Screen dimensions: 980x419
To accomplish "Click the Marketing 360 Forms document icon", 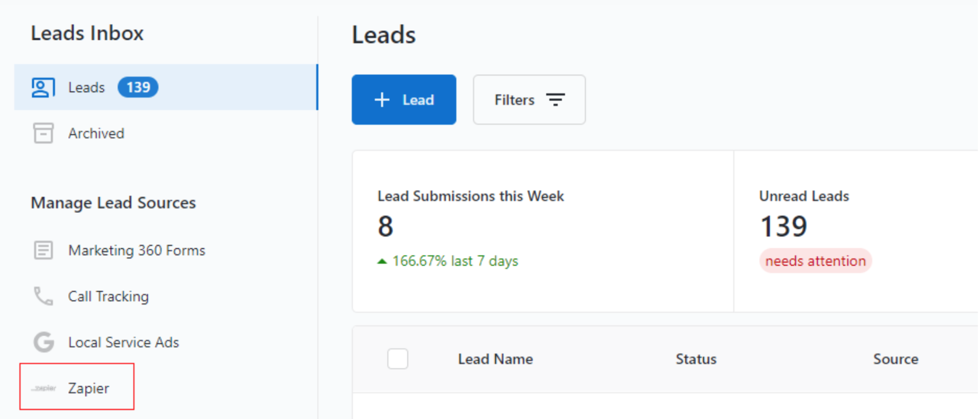I will click(x=43, y=250).
